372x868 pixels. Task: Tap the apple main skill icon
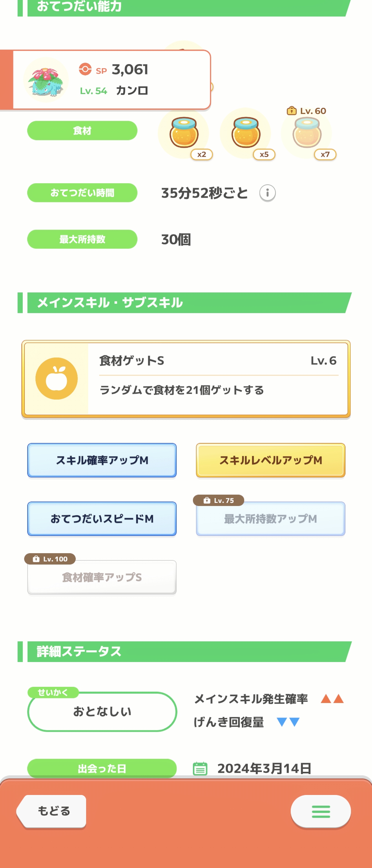(x=56, y=379)
